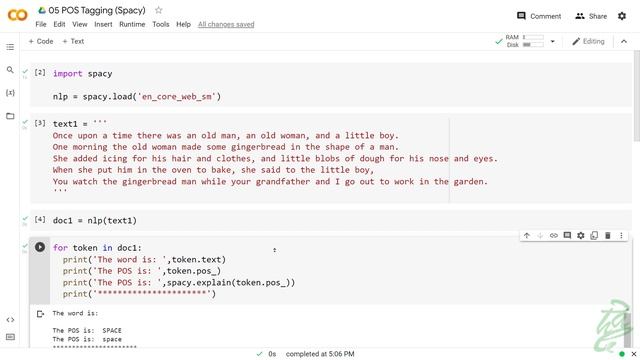
Task: Add a comment to this cell
Action: pyautogui.click(x=567, y=236)
